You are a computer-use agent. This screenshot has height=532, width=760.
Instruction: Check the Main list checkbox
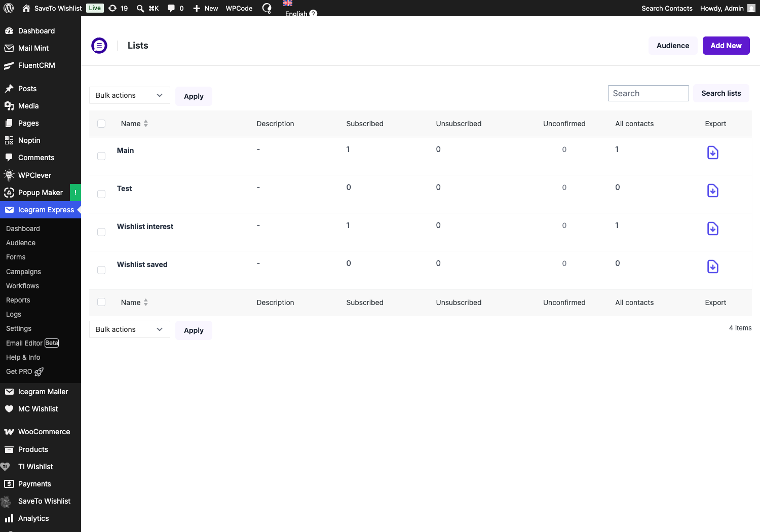101,156
